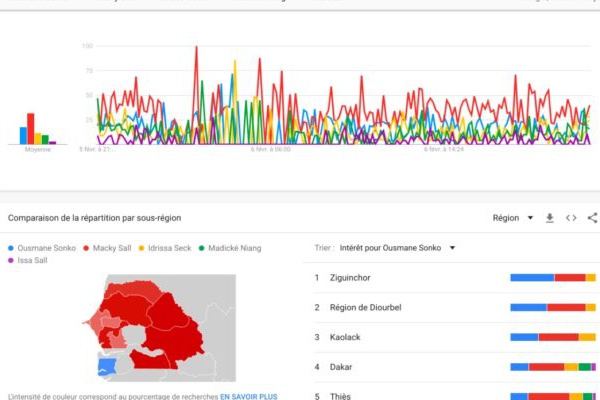The image size is (600, 400).
Task: Click the Madické Niang legend entry
Action: click(x=230, y=248)
